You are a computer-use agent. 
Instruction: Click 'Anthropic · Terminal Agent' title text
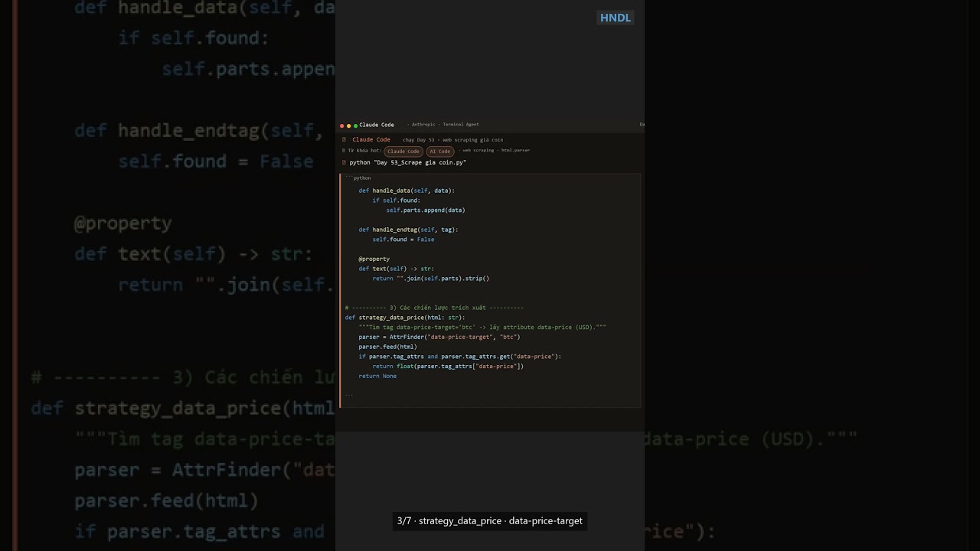[x=446, y=125]
